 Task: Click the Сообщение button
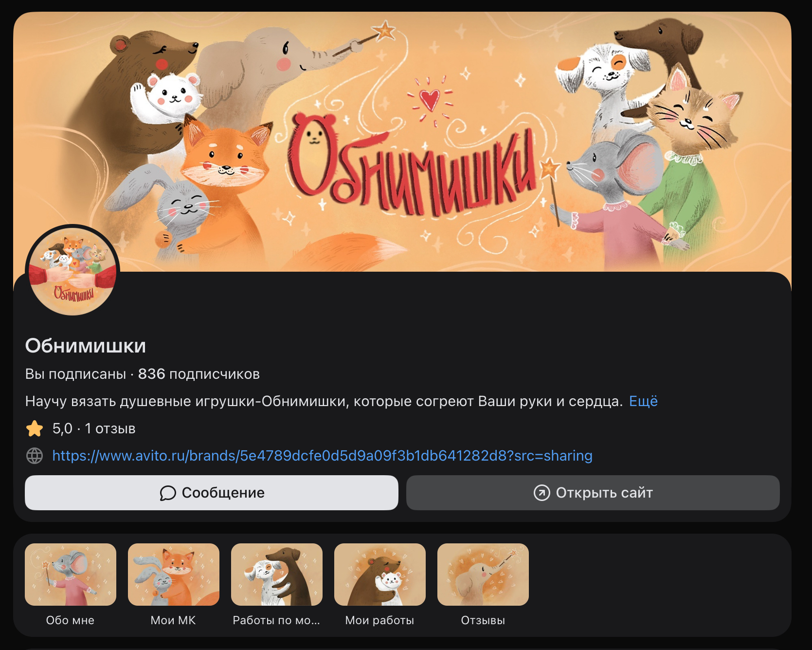click(212, 493)
